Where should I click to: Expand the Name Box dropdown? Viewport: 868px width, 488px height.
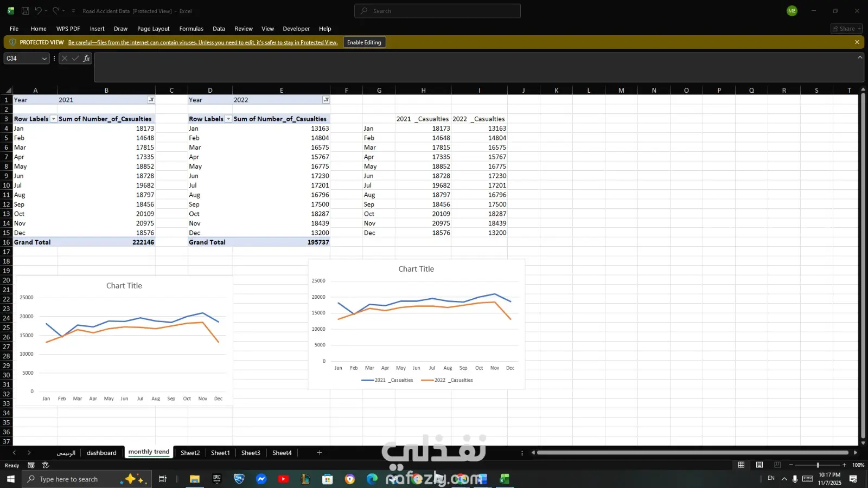44,59
